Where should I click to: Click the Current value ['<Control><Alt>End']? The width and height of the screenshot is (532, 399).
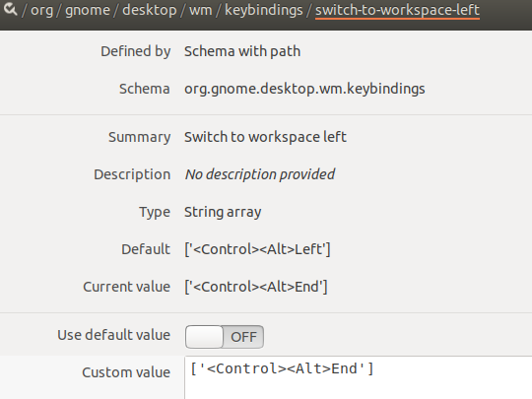point(256,287)
